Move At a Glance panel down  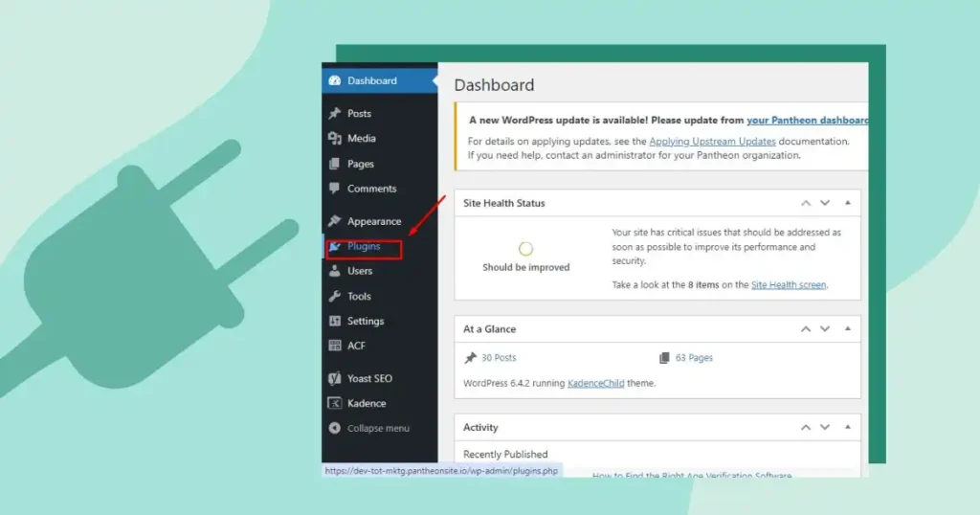(x=825, y=328)
